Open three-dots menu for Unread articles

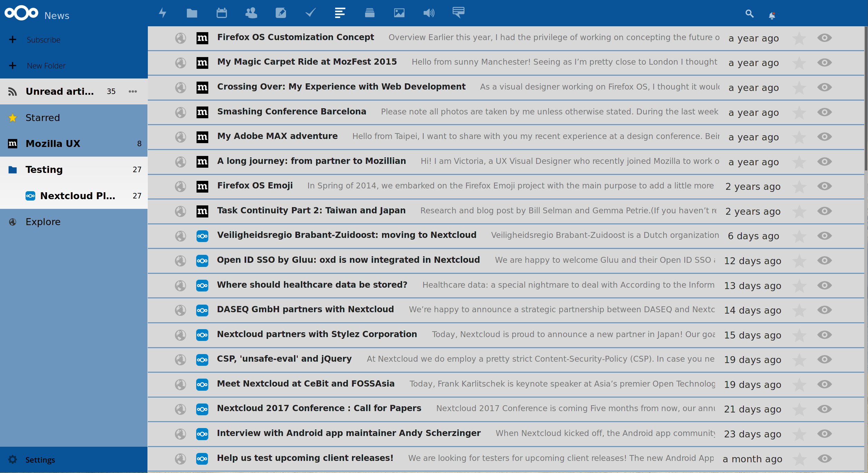[133, 92]
